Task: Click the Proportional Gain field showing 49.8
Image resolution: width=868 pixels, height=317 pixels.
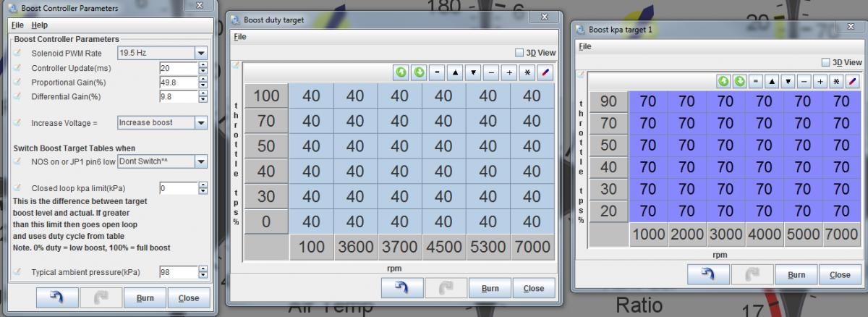Action: pyautogui.click(x=179, y=82)
